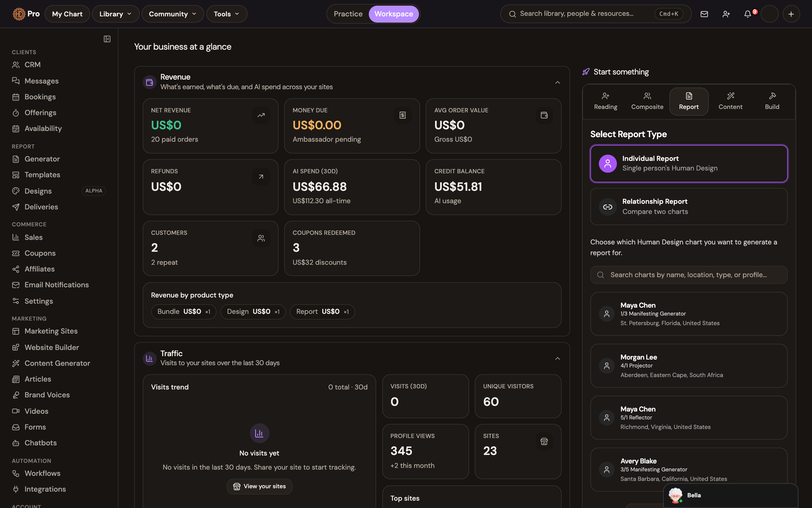The height and width of the screenshot is (508, 812).
Task: Collapse the sidebar panel icon
Action: point(107,39)
